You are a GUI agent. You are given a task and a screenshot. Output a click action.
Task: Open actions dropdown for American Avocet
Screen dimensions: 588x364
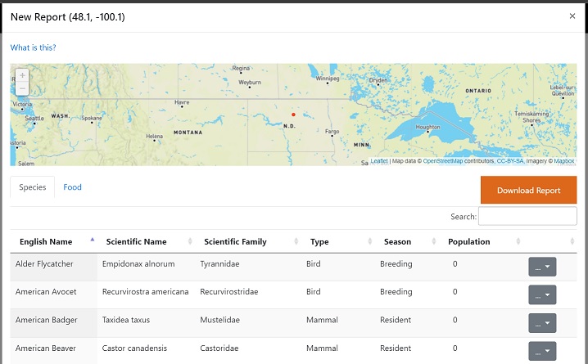pos(542,294)
